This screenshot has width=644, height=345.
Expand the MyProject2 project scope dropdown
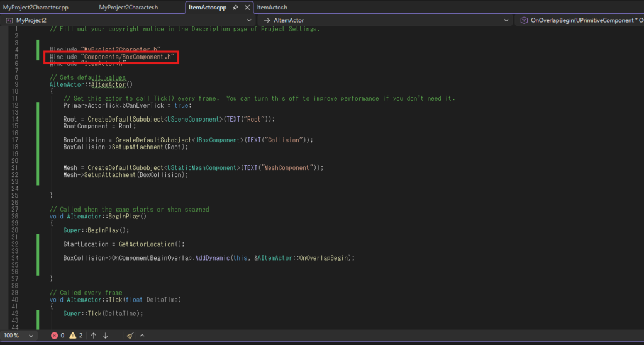[x=250, y=20]
